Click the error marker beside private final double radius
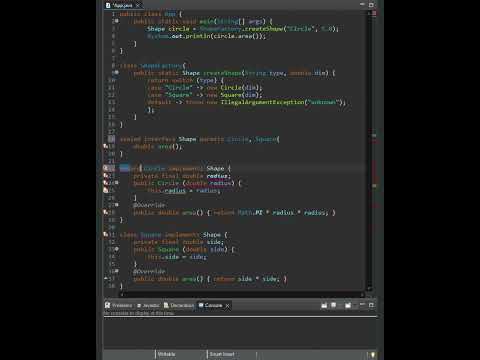The height and width of the screenshot is (360, 480). point(106,175)
